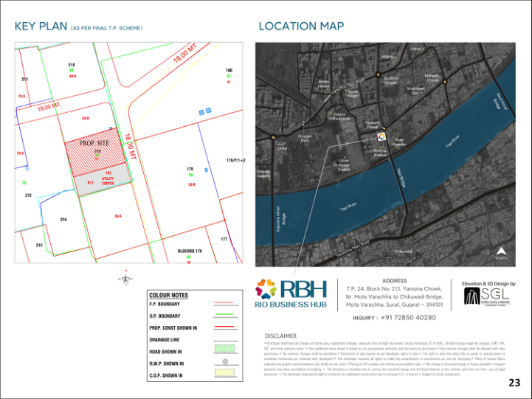Click the 'New Bridge' label on the river
Image resolution: width=532 pixels, height=399 pixels.
point(401,178)
